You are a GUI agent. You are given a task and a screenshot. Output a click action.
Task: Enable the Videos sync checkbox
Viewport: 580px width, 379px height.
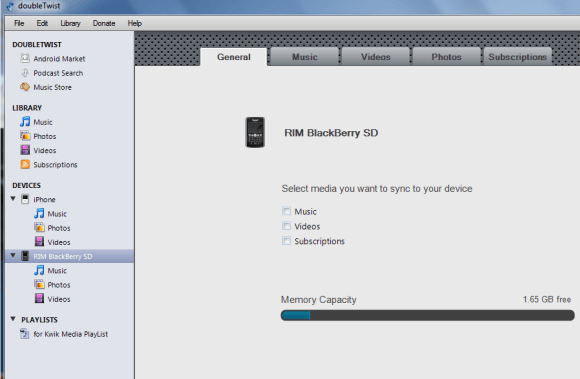(286, 226)
